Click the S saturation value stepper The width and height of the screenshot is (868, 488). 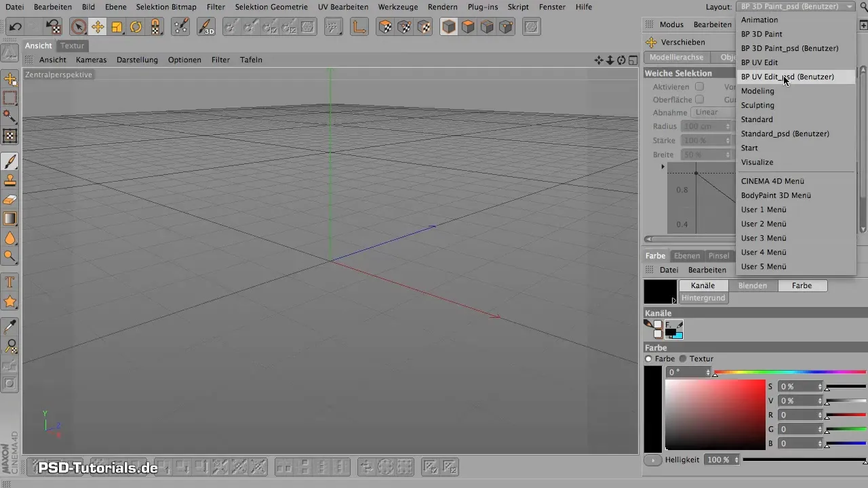click(x=820, y=386)
